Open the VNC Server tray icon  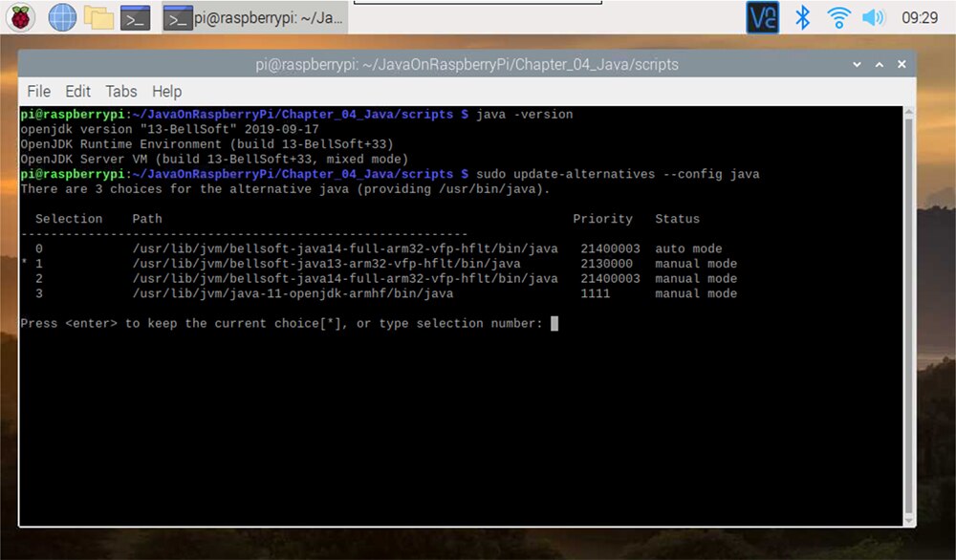click(763, 17)
